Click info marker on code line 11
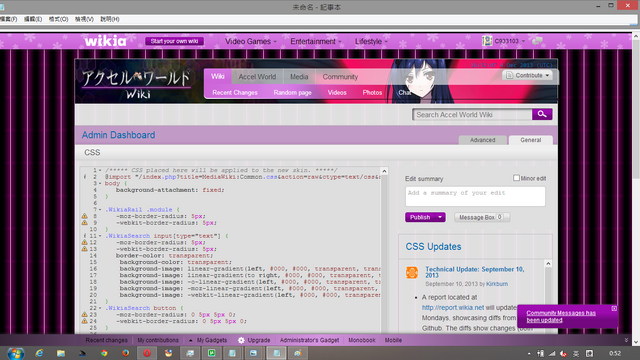Viewport: 640px width, 360px height. click(85, 236)
